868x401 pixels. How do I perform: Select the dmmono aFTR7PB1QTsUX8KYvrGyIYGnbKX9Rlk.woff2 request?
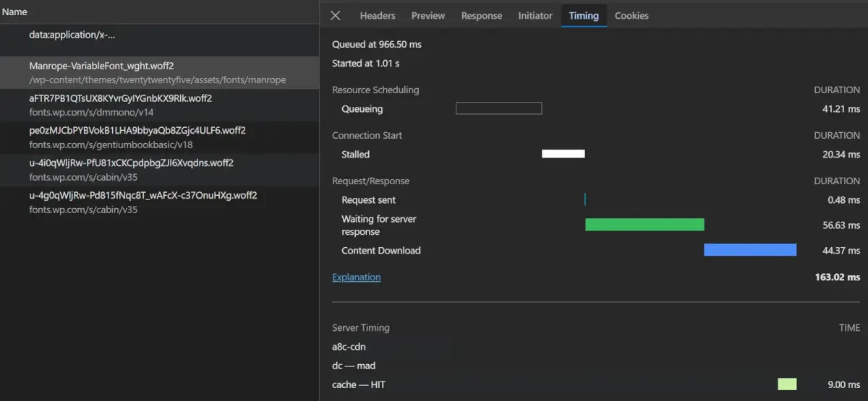click(x=159, y=105)
